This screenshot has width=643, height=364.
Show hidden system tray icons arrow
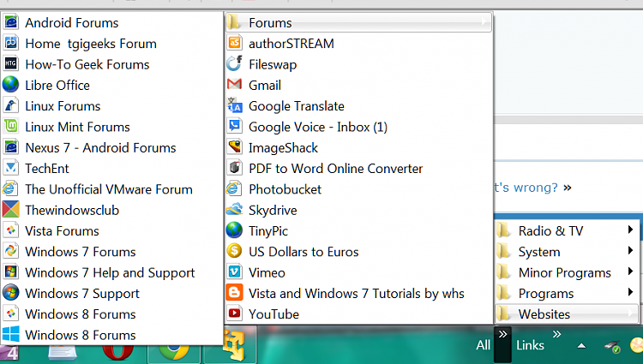point(581,346)
